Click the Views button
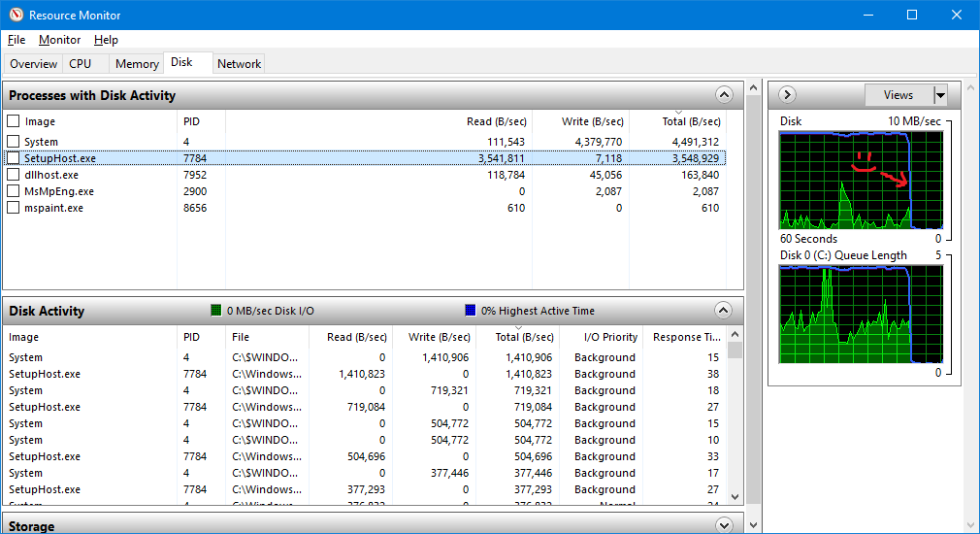The width and height of the screenshot is (980, 534). point(898,95)
